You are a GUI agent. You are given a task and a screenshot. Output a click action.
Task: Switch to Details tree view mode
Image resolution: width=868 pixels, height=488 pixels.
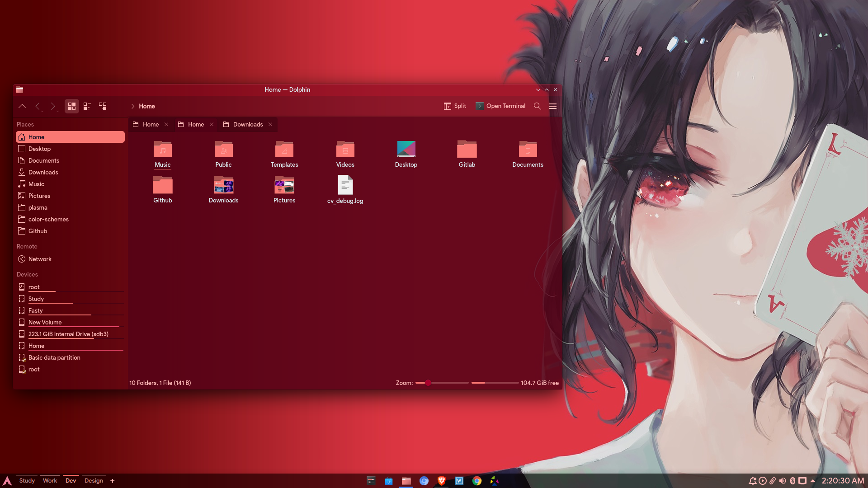(103, 106)
